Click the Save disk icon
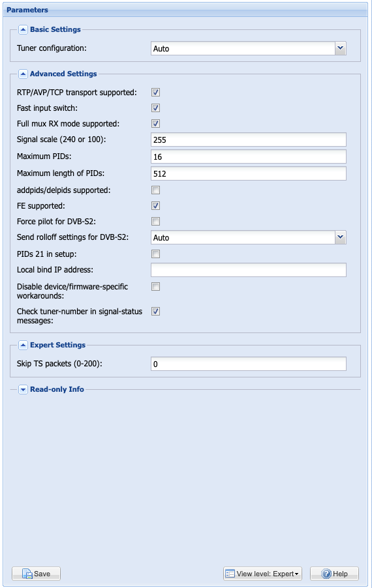The height and width of the screenshot is (588, 372). pyautogui.click(x=27, y=574)
